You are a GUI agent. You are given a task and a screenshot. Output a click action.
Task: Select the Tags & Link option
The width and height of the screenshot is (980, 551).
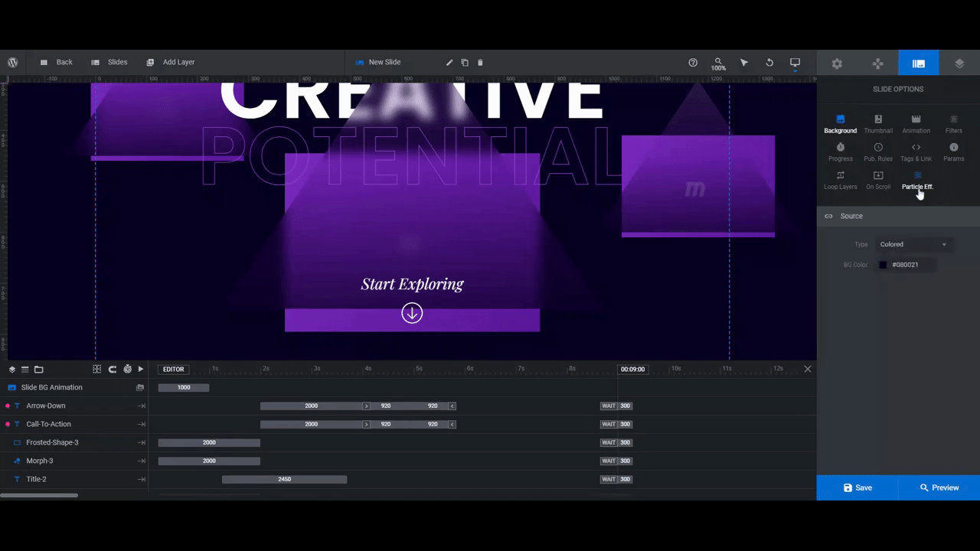click(916, 152)
